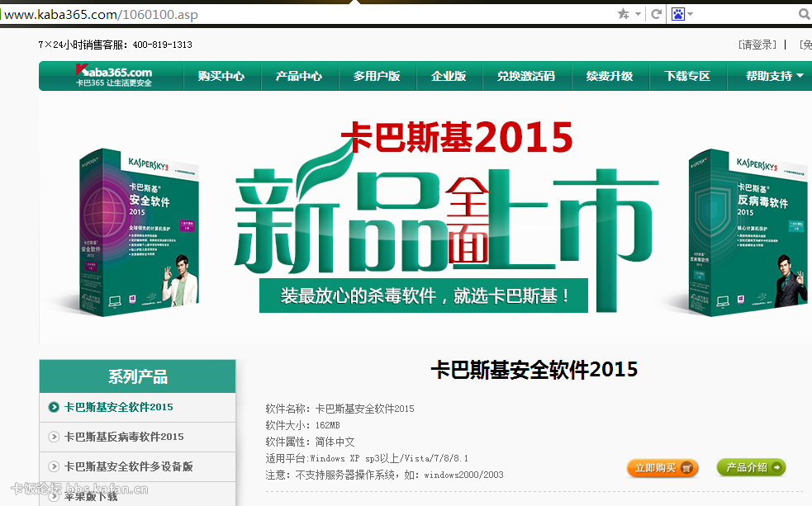The image size is (812, 506).
Task: Click the bookmark star icon in address bar
Action: tap(624, 14)
